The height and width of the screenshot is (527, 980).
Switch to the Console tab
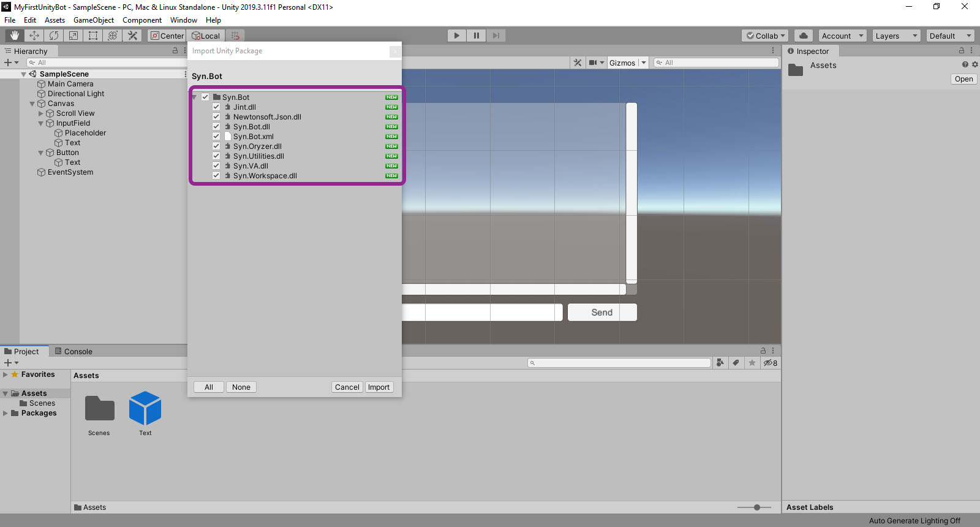73,351
